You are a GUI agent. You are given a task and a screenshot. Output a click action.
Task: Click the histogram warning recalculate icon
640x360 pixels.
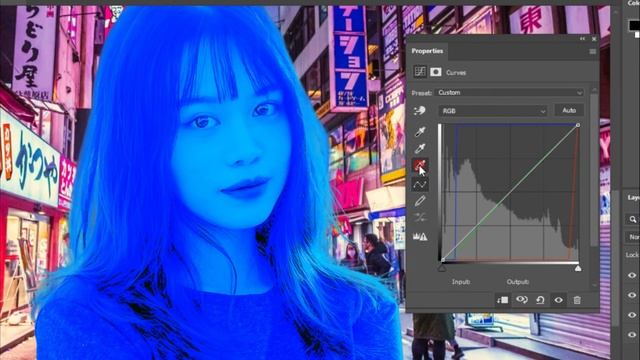420,236
